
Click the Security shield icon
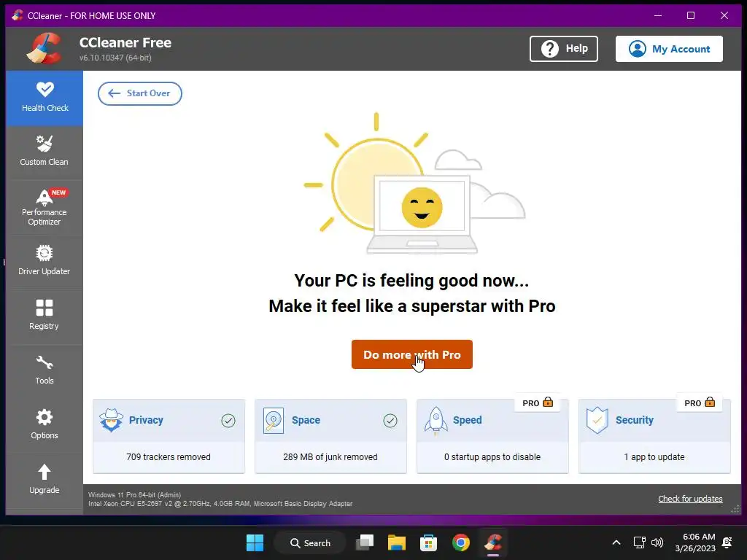597,421
